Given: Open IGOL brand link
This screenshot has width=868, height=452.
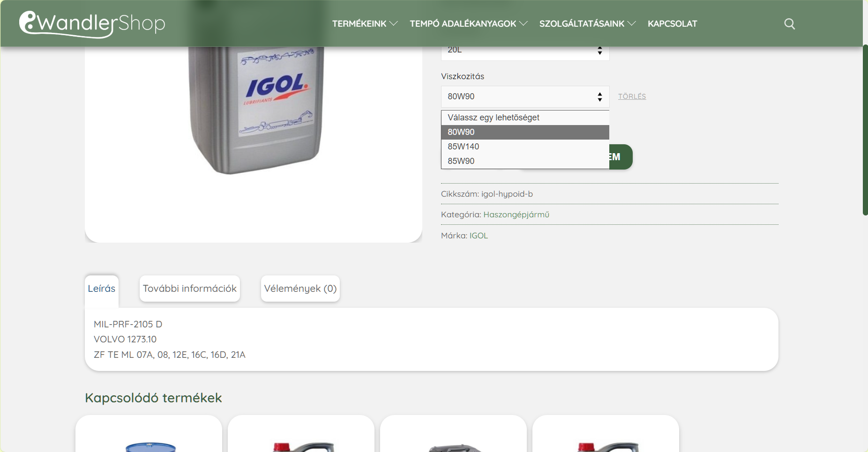Looking at the screenshot, I should (x=479, y=236).
